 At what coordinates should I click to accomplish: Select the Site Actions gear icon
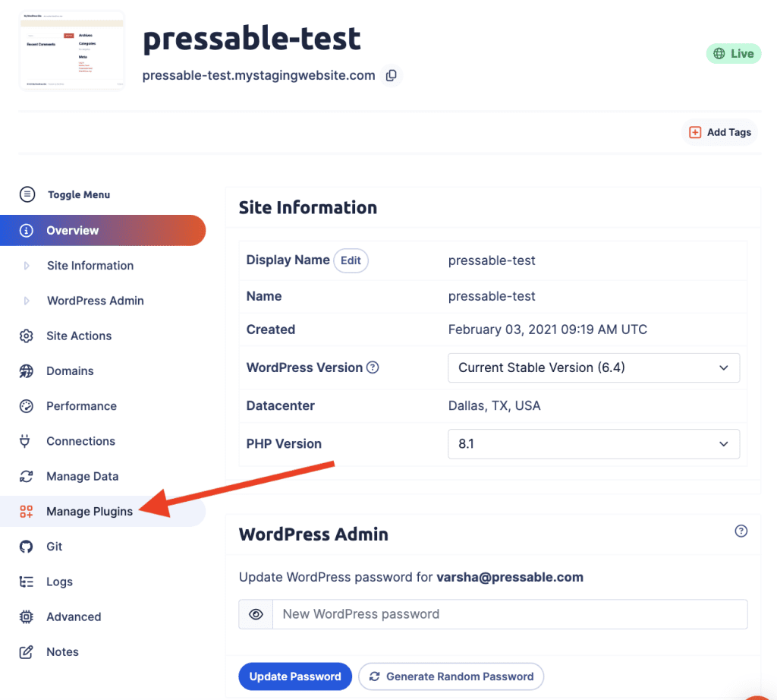pos(26,336)
